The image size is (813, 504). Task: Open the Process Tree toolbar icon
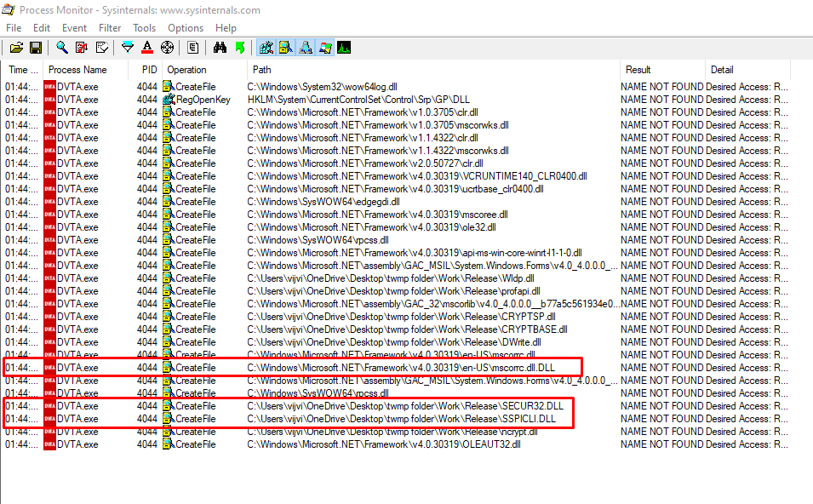click(x=193, y=49)
